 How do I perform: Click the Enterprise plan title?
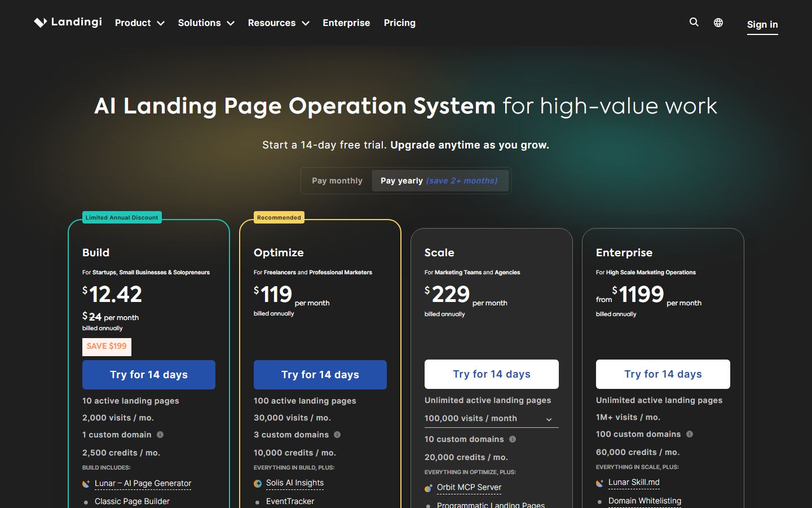(x=624, y=253)
